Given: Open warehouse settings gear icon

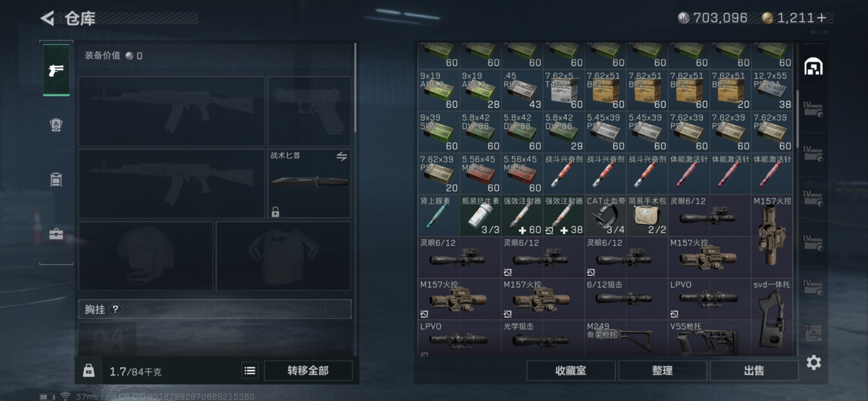Looking at the screenshot, I should [813, 363].
